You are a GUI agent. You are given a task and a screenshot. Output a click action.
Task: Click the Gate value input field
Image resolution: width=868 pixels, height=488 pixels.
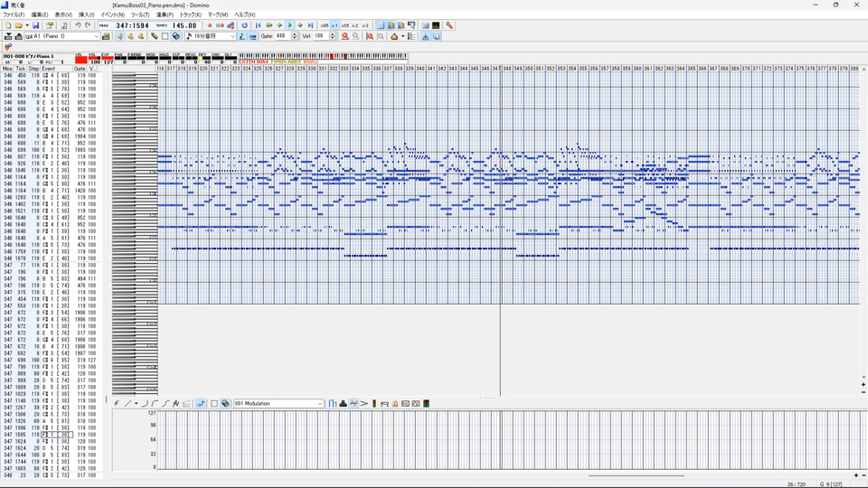pyautogui.click(x=283, y=36)
